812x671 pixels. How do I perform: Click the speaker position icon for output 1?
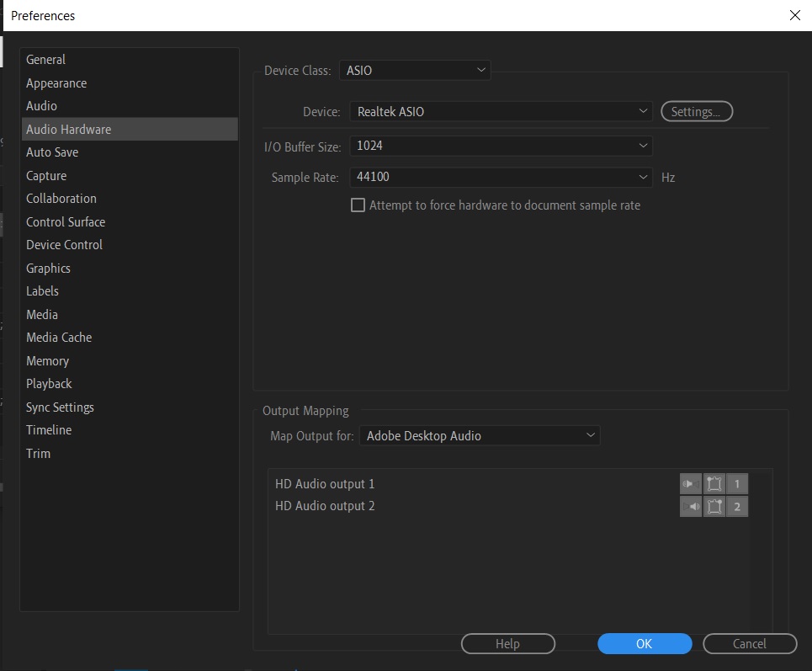(x=714, y=483)
